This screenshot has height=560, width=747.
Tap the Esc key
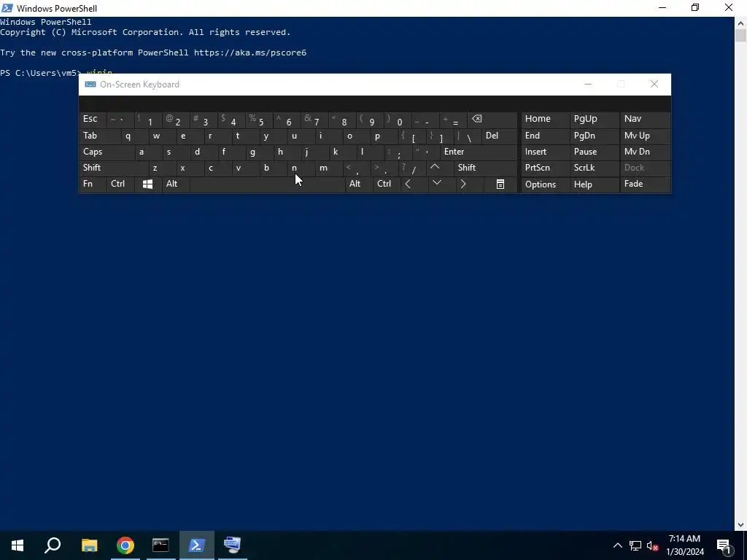[x=93, y=119]
